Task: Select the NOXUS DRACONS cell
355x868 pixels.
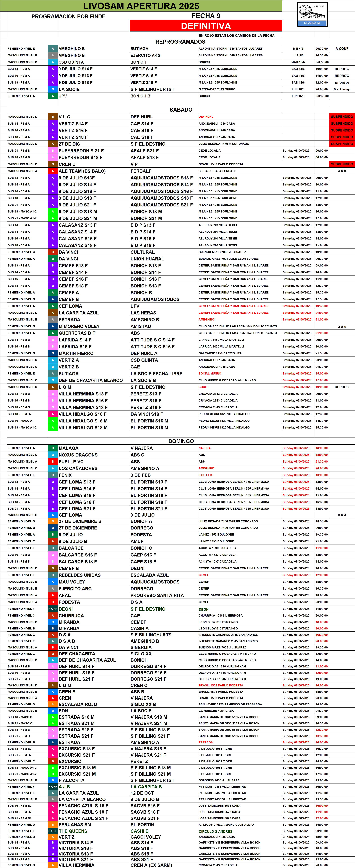Action: (94, 455)
